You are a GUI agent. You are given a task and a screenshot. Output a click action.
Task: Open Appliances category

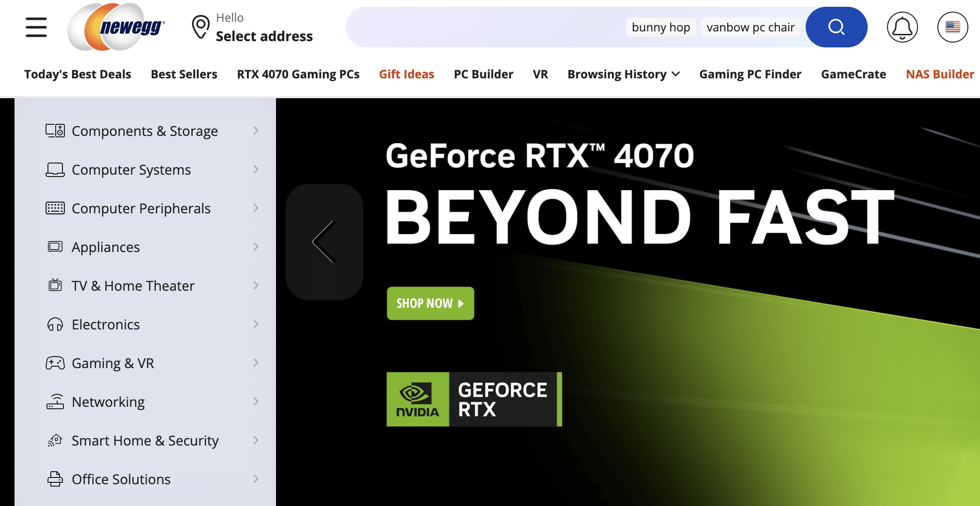145,247
